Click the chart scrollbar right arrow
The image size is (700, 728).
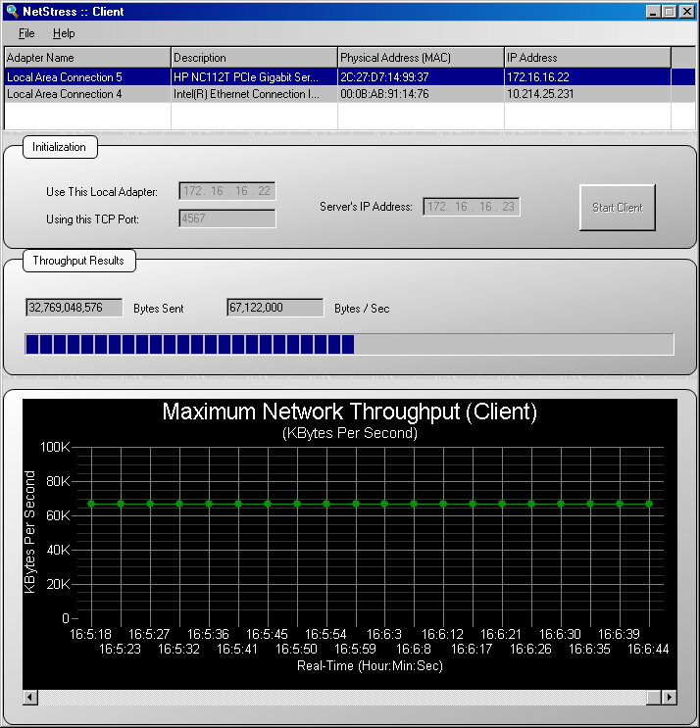[669, 697]
